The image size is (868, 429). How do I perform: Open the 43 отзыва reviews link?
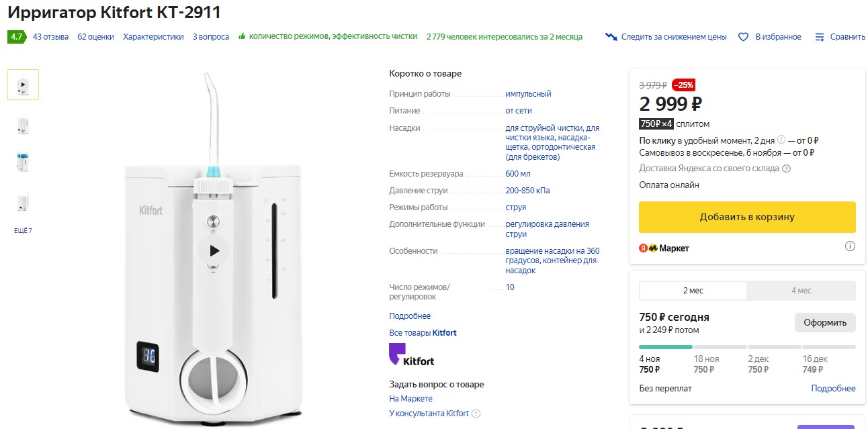click(x=50, y=37)
